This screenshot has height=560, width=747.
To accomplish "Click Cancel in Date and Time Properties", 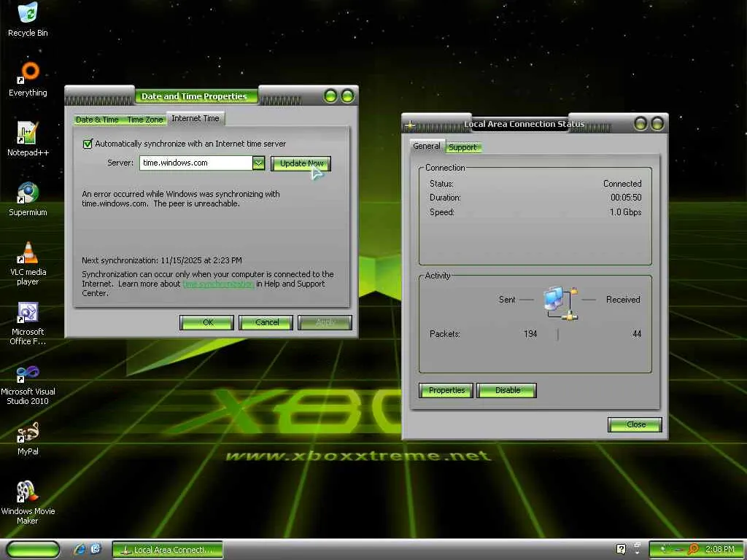I will [267, 322].
